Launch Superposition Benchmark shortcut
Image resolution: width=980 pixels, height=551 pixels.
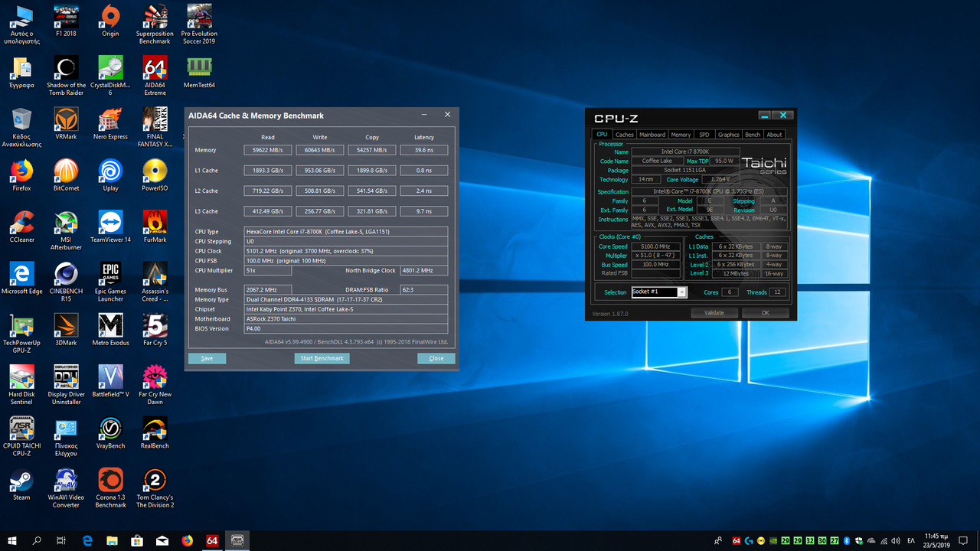pos(155,24)
